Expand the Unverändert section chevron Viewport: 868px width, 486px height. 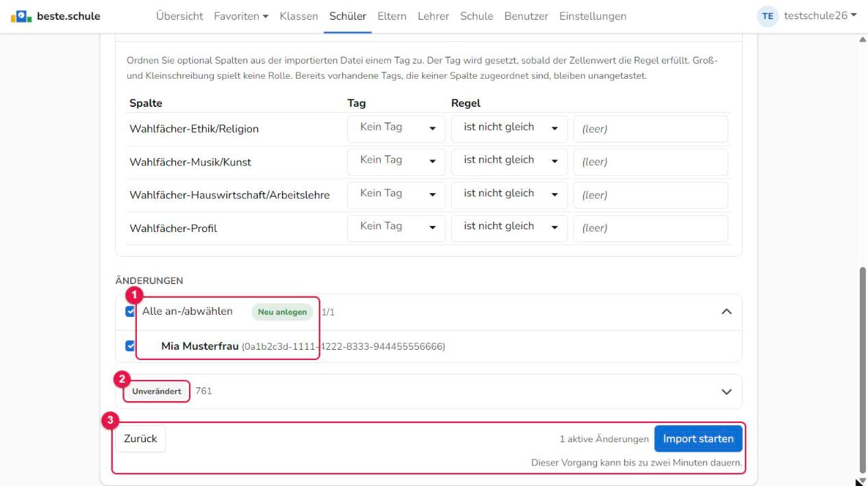(727, 392)
